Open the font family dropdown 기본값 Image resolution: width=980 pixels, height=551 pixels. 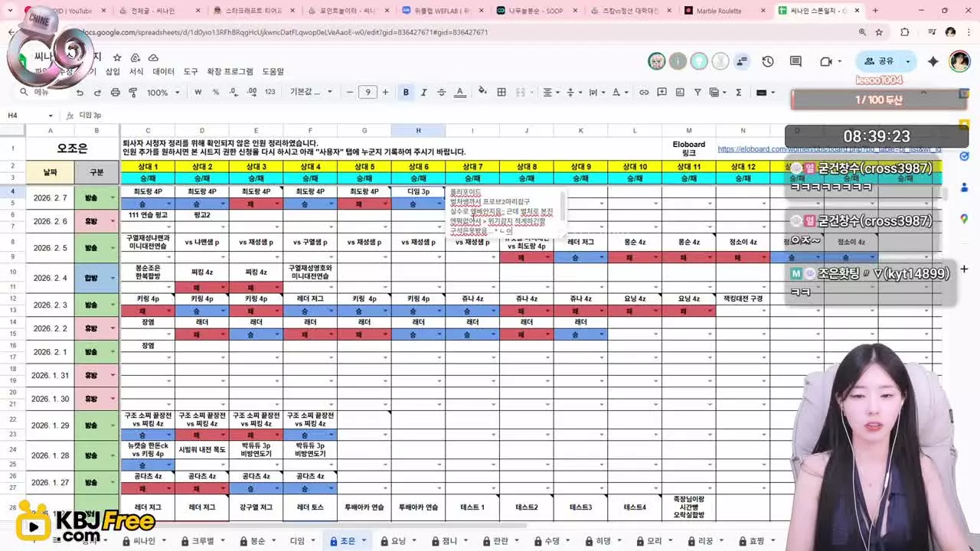pyautogui.click(x=311, y=93)
